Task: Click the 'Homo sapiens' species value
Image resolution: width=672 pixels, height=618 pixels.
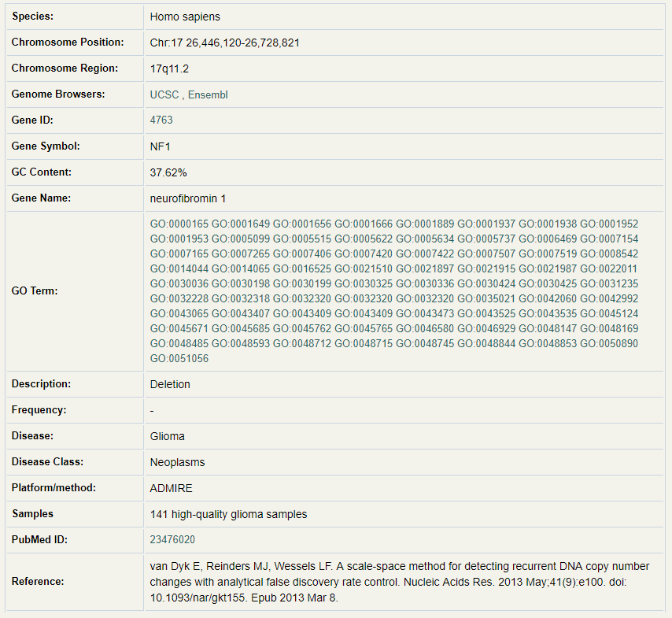Action: click(185, 17)
